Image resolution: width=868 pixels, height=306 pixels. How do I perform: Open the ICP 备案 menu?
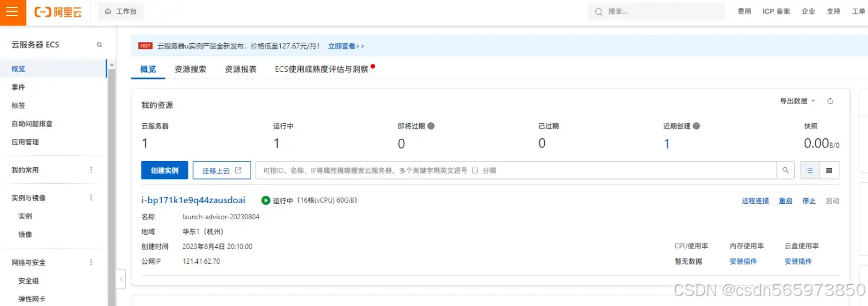click(x=776, y=12)
